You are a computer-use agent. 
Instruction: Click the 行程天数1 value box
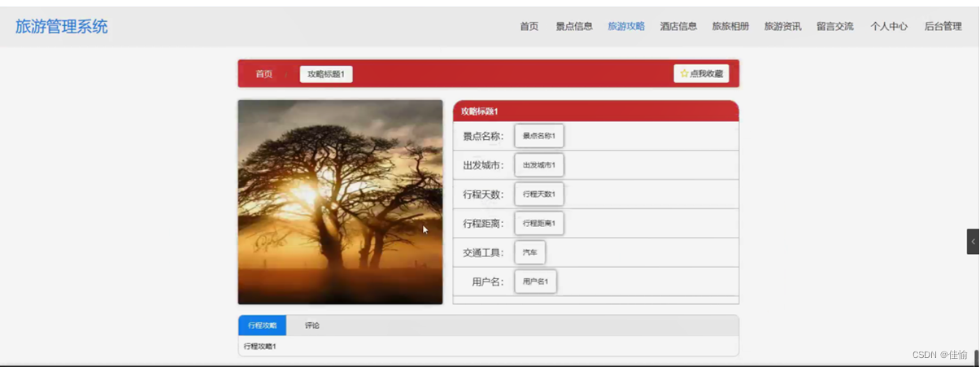tap(539, 194)
